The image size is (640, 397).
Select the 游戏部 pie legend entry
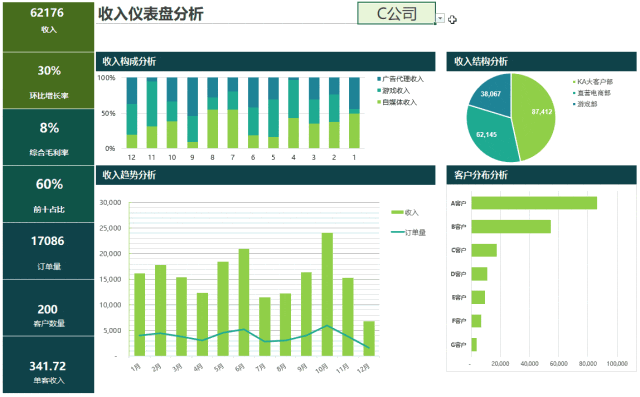click(x=585, y=104)
